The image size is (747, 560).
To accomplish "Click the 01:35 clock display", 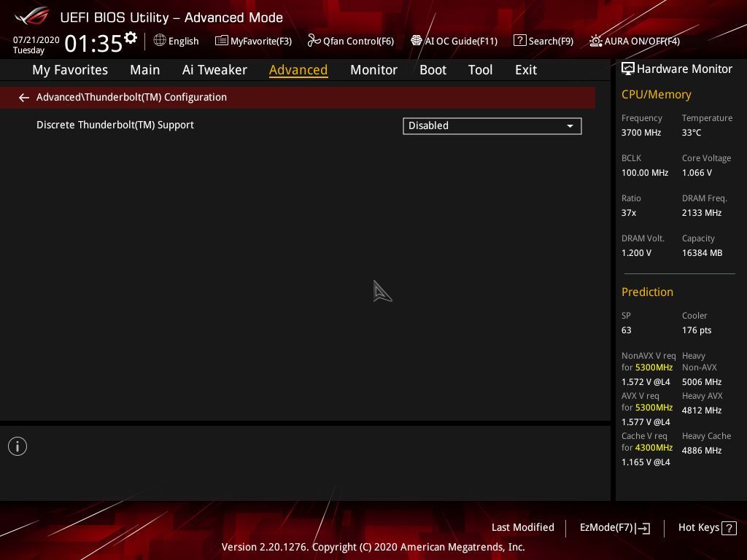I will point(93,43).
